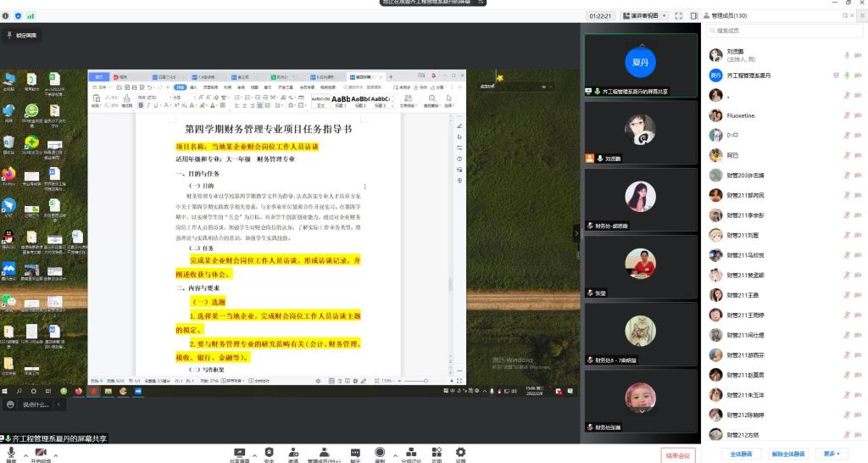This screenshot has height=463, width=868.
Task: Open the More dropdown in members panel
Action: tap(832, 454)
